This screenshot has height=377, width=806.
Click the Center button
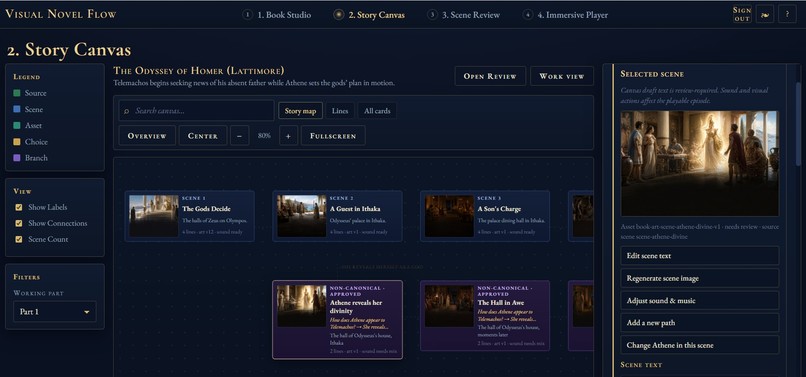pyautogui.click(x=203, y=136)
